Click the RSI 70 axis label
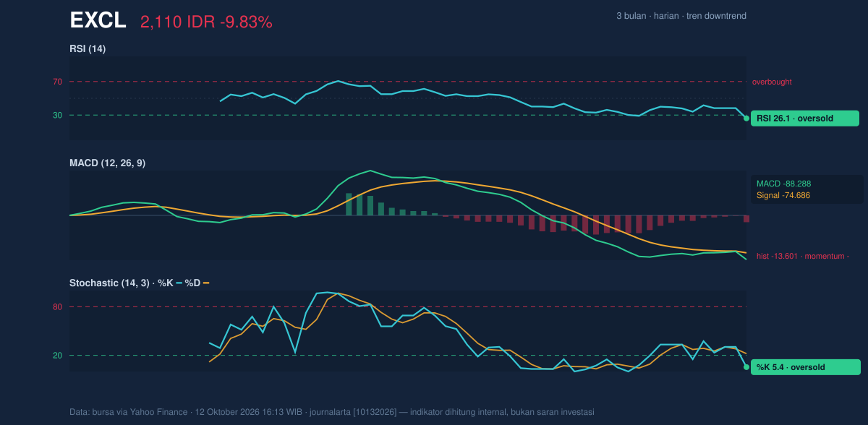The image size is (868, 425). point(57,82)
